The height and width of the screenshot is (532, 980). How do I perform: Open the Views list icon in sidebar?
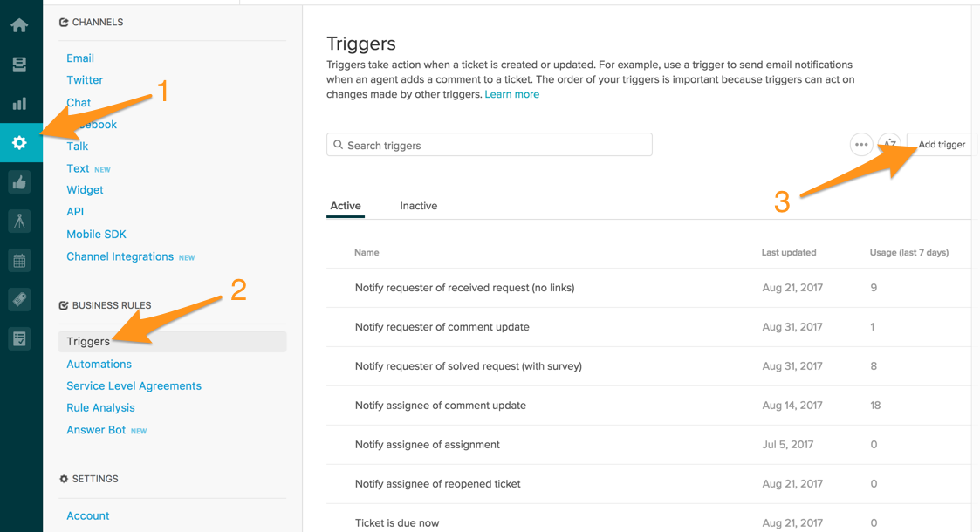click(x=19, y=64)
